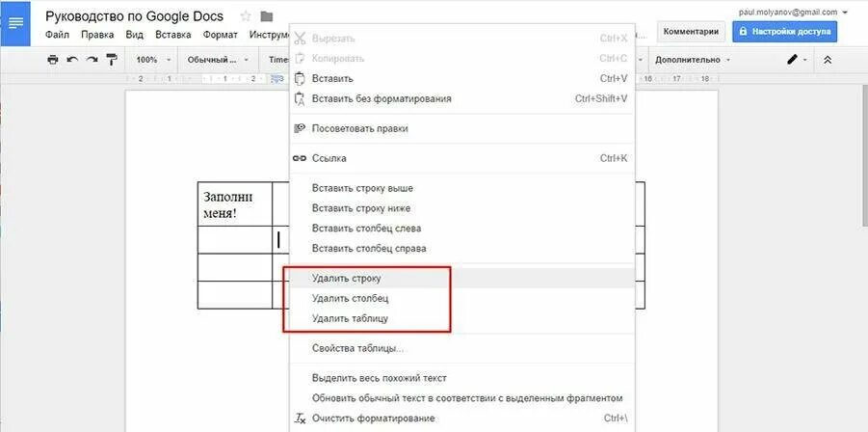
Task: Collapse the menus with double chevron
Action: (828, 60)
